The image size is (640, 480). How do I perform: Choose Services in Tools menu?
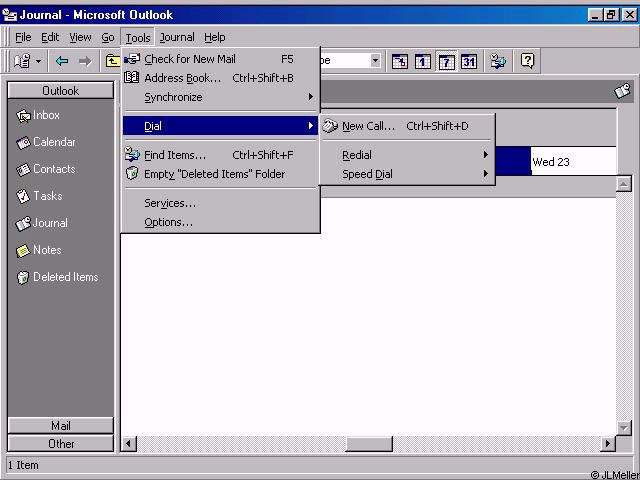pyautogui.click(x=220, y=203)
